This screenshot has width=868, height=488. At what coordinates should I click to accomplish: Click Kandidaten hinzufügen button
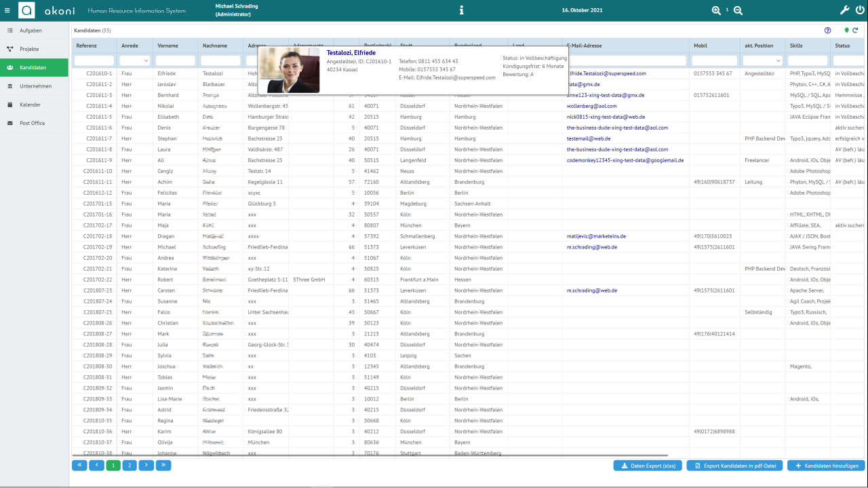click(825, 465)
